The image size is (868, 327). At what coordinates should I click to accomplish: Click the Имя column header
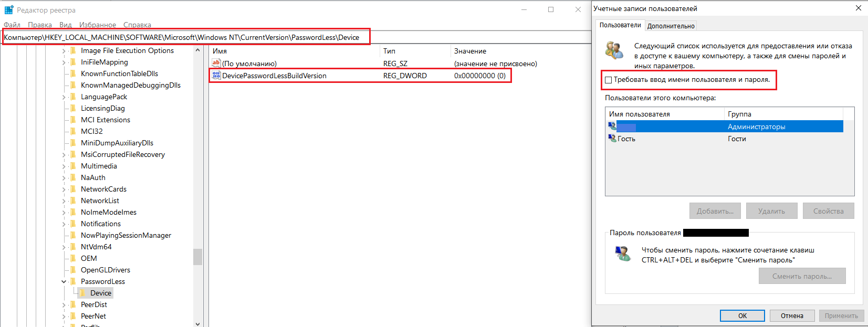coord(295,51)
